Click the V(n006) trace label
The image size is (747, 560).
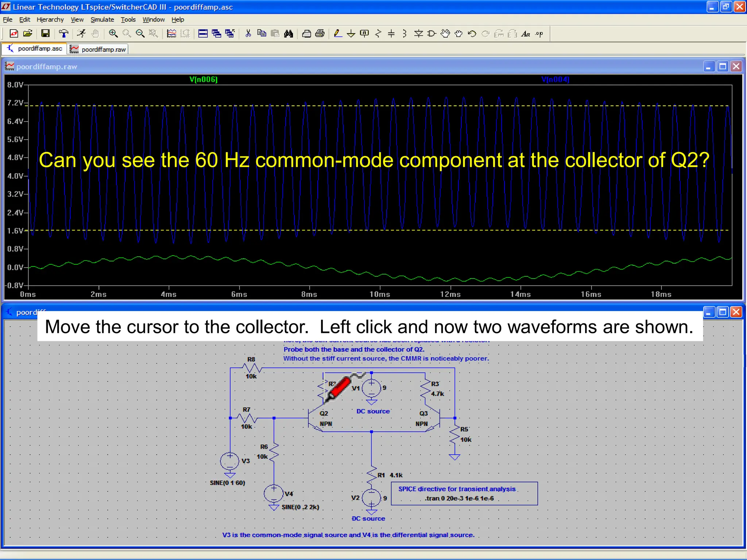point(204,79)
